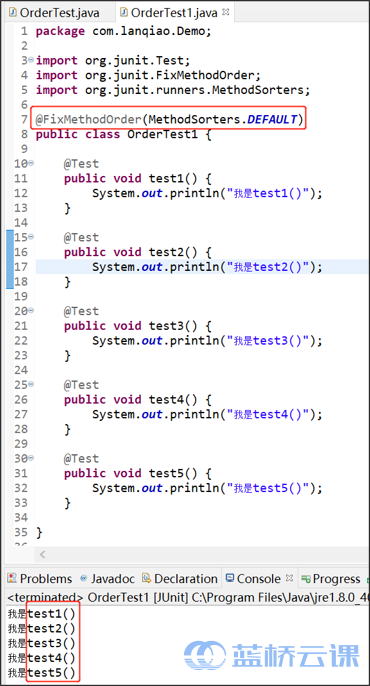Collapse the test5 method fold at line 30

[x=31, y=458]
